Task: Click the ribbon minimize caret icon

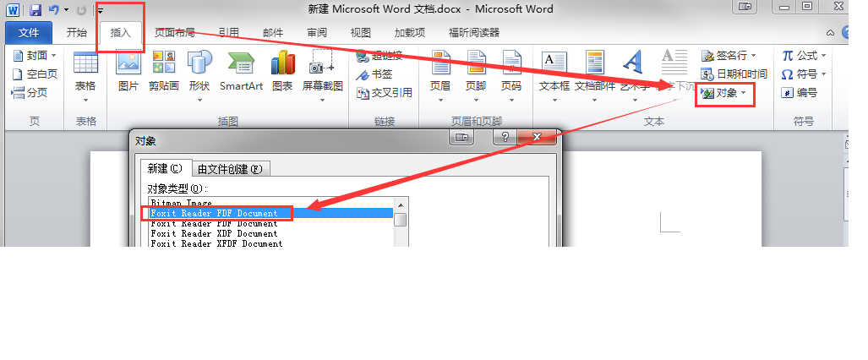Action: tap(830, 33)
